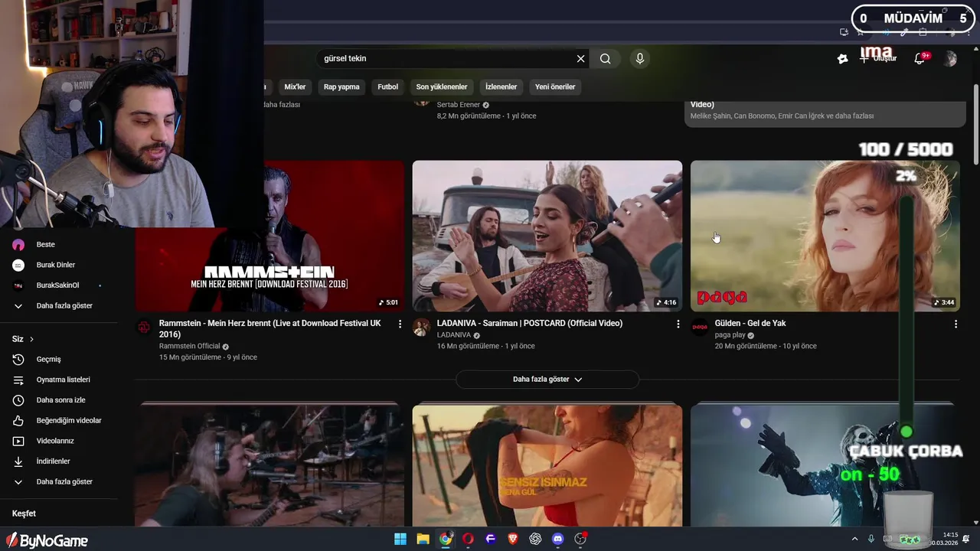Expand the Siz section chevron
This screenshot has width=980, height=551.
pyautogui.click(x=31, y=339)
